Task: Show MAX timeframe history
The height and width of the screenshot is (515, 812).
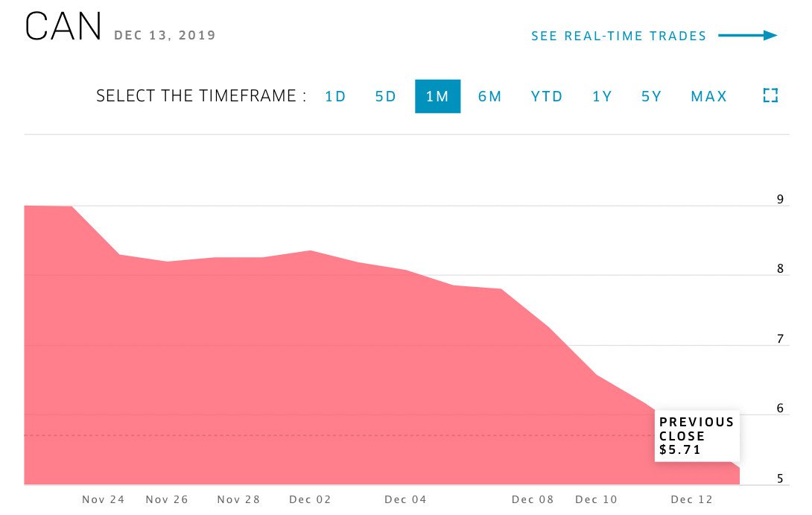Action: click(709, 96)
